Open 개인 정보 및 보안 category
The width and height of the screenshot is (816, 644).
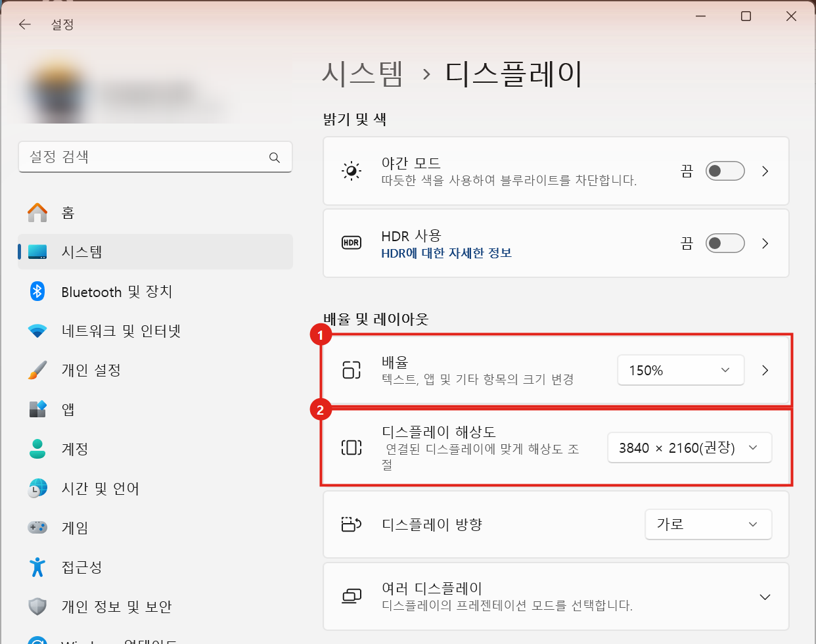click(x=155, y=607)
